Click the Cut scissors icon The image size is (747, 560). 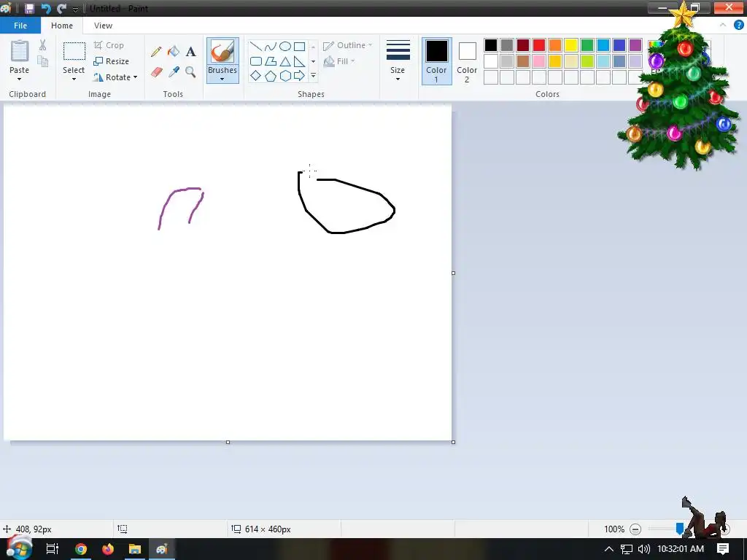(x=43, y=45)
